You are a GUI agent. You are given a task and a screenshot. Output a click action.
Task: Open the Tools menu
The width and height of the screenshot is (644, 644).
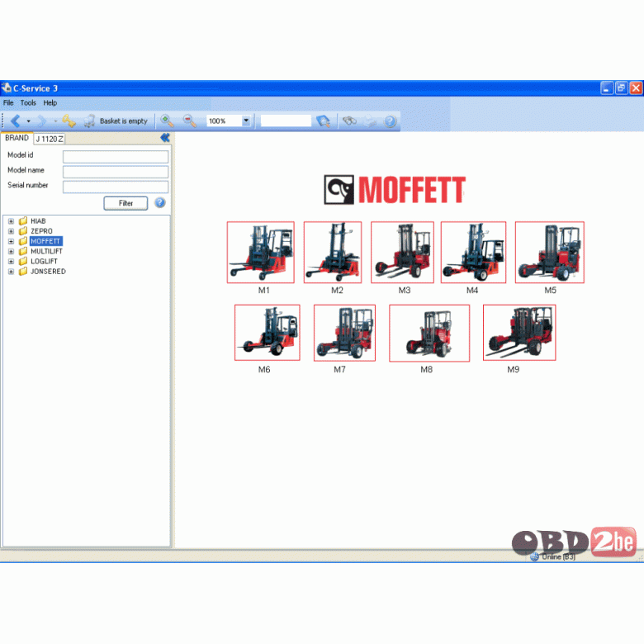(x=28, y=102)
